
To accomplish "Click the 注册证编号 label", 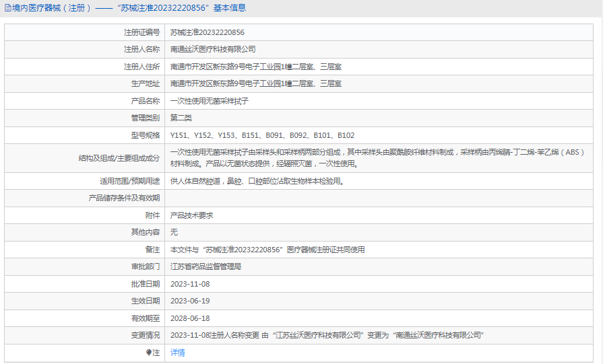I will click(x=142, y=33).
